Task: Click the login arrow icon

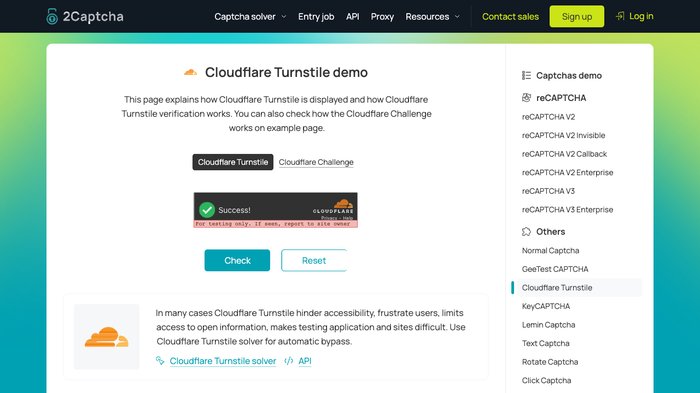Action: 620,16
